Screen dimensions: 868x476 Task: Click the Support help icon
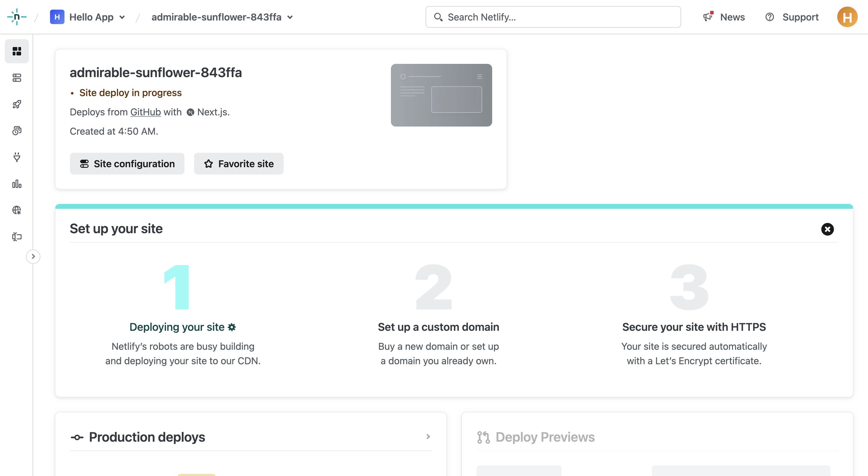(770, 17)
